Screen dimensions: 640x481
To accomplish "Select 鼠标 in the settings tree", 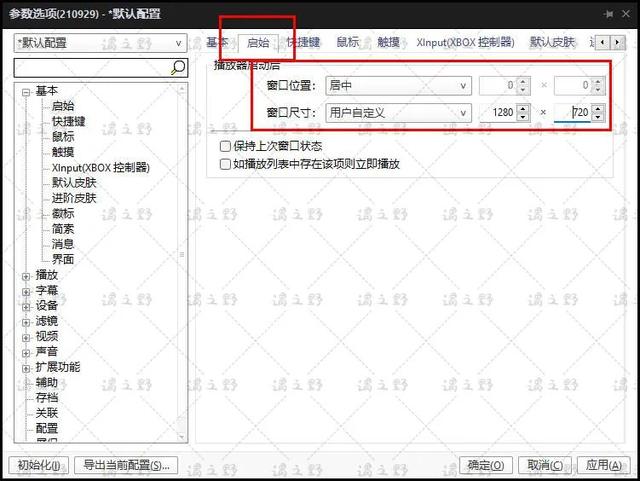I will [63, 137].
